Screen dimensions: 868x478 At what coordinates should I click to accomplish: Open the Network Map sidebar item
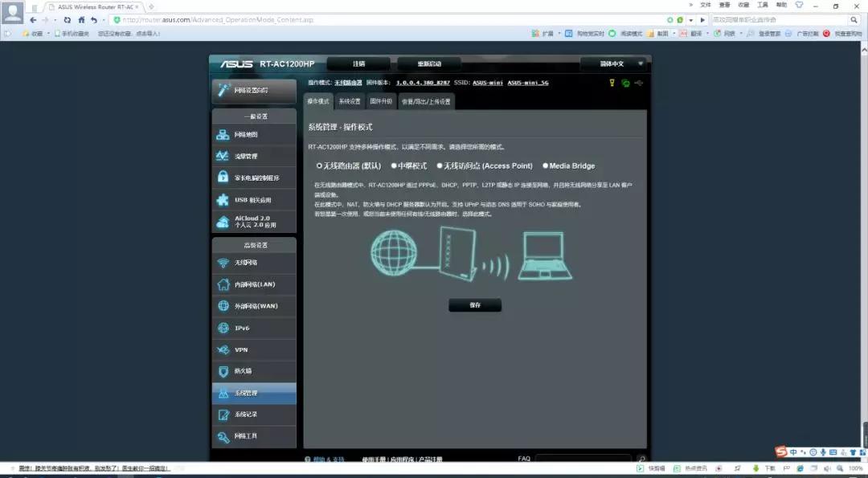[x=254, y=134]
